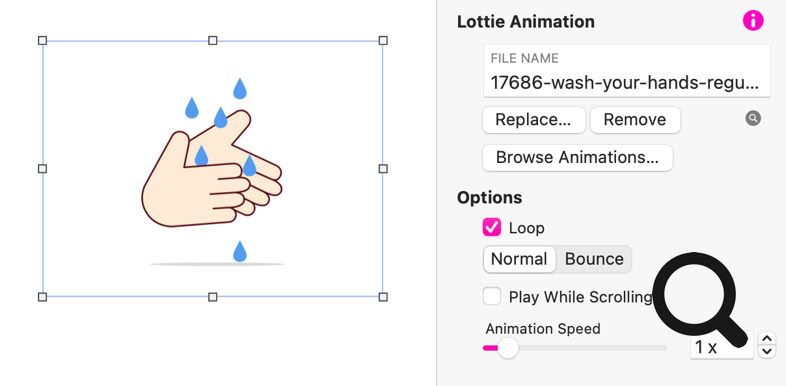Select the Bounce loop mode
The image size is (786, 386).
(594, 259)
